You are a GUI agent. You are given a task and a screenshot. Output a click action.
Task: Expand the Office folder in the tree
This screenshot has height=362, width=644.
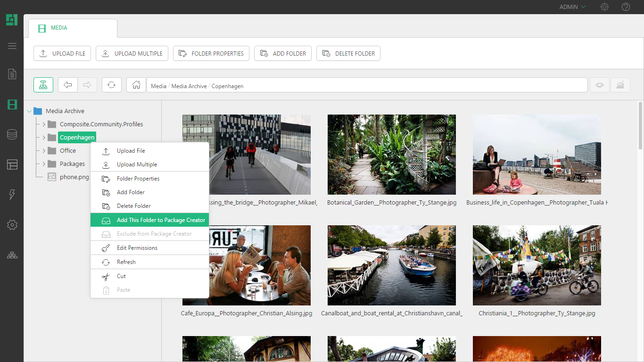pos(44,151)
